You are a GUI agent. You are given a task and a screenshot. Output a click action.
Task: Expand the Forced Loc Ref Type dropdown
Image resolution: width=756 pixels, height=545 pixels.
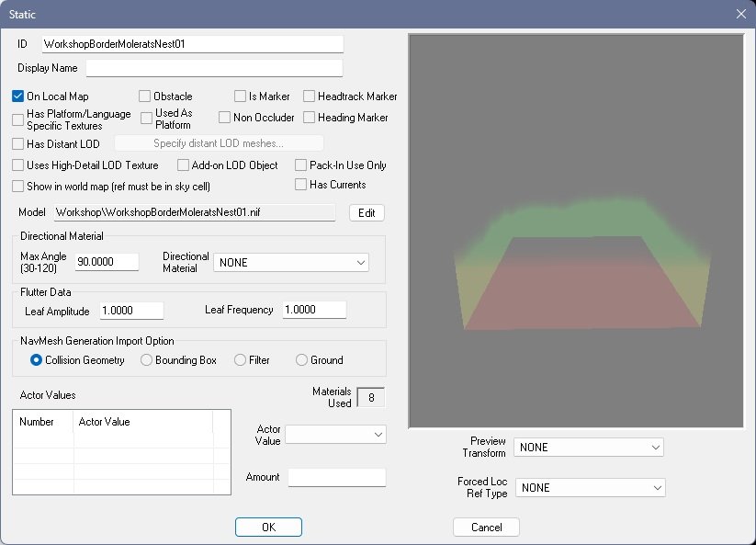(590, 488)
